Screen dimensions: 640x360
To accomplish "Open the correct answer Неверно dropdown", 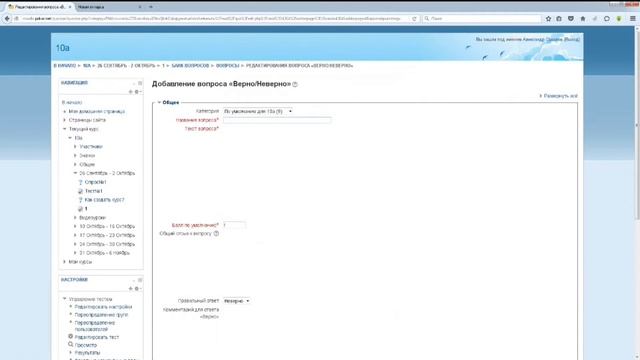I will point(236,301).
